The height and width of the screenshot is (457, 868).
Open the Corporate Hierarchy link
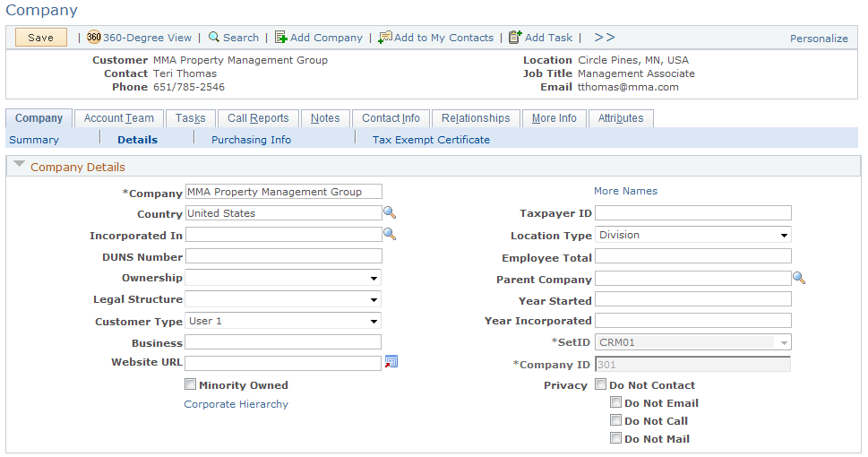pos(236,404)
